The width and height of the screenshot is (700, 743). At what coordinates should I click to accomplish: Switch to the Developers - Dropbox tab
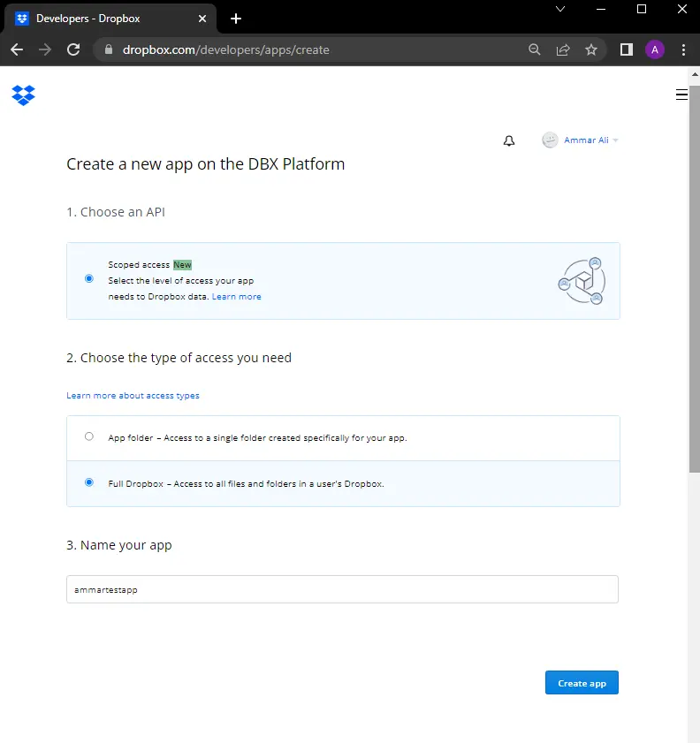tap(110, 19)
